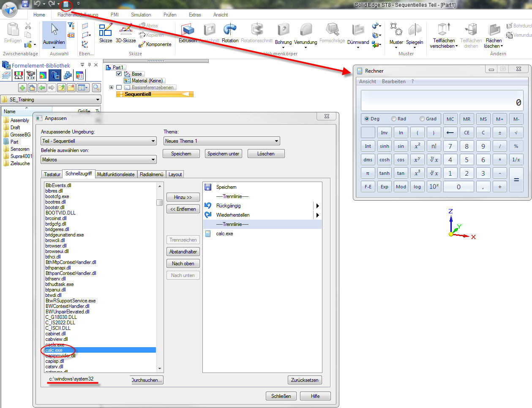This screenshot has width=532, height=408.
Task: Click the Rechner display field
Action: click(442, 101)
